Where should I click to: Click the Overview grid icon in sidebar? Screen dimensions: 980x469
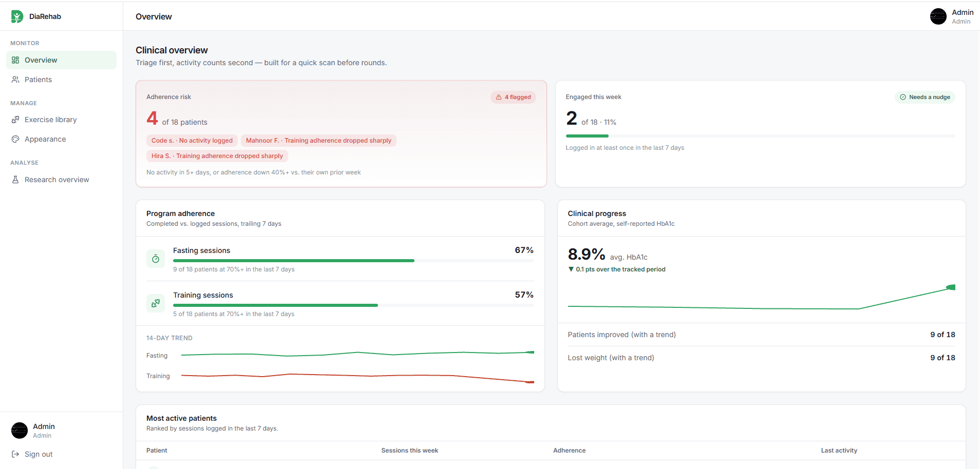(x=15, y=60)
